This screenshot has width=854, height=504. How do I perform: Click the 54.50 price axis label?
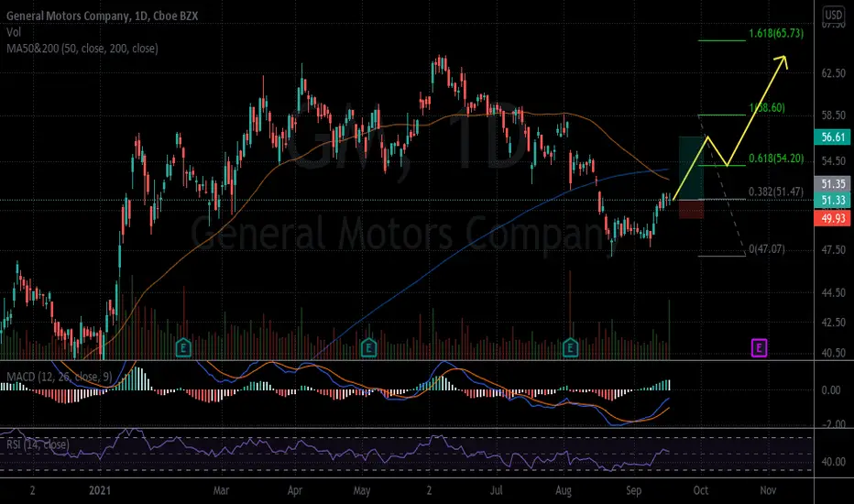click(x=833, y=161)
